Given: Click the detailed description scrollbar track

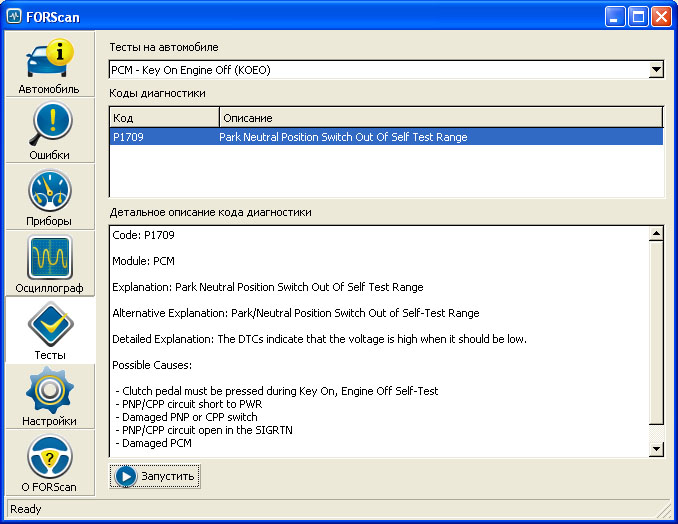Looking at the screenshot, I should click(656, 340).
